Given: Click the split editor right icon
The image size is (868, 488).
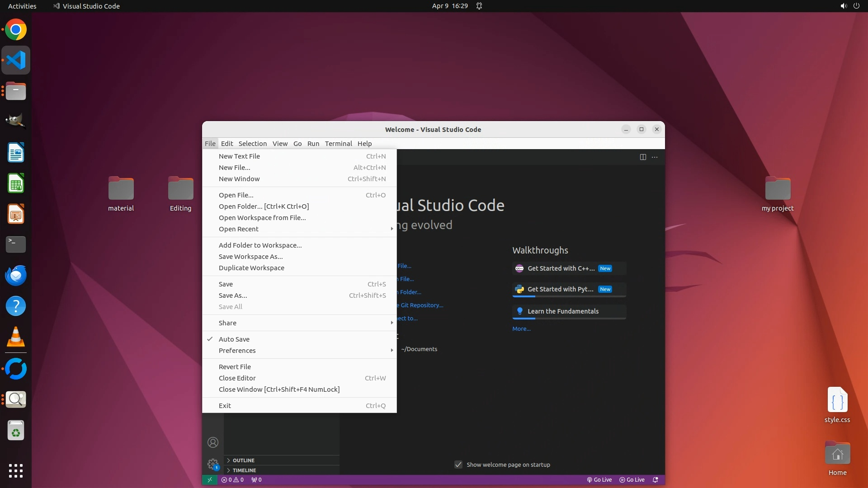Looking at the screenshot, I should coord(643,157).
